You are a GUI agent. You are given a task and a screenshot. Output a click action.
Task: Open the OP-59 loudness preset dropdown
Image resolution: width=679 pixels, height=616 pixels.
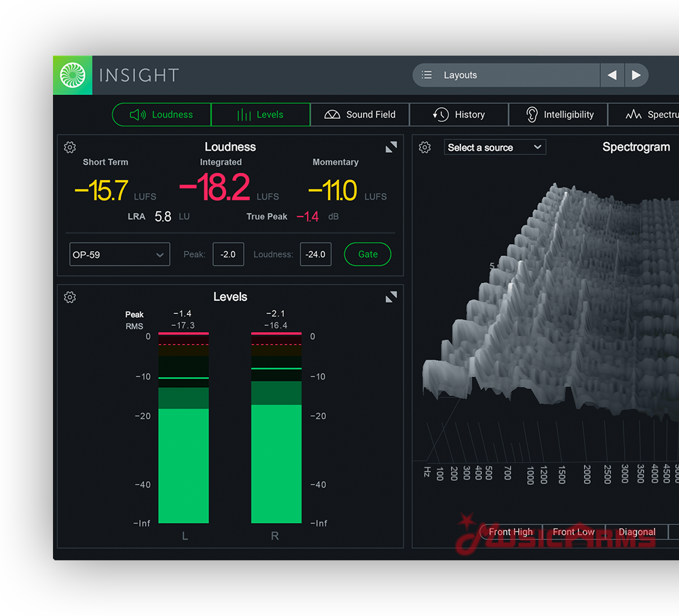pyautogui.click(x=120, y=255)
